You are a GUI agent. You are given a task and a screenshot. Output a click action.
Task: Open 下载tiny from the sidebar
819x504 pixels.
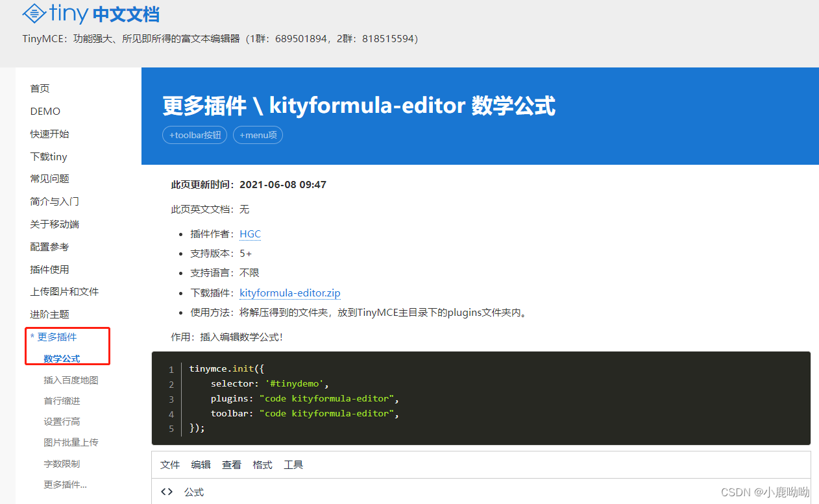48,156
